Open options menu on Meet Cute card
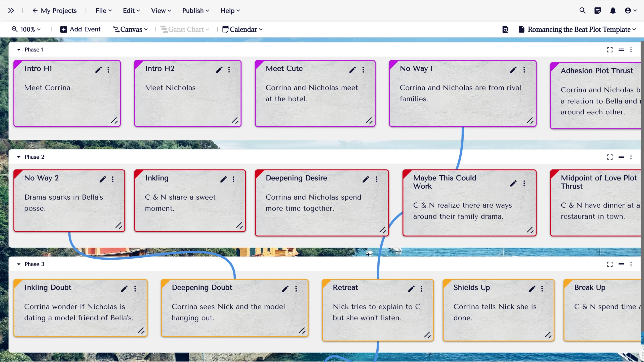This screenshot has height=362, width=644. (363, 70)
